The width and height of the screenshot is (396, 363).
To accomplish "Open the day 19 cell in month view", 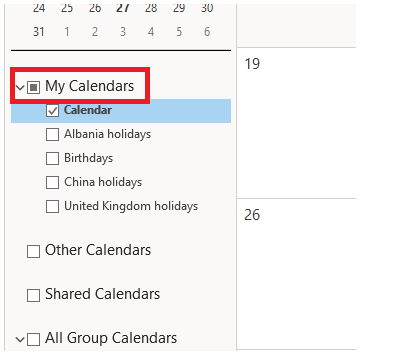I will [x=296, y=123].
